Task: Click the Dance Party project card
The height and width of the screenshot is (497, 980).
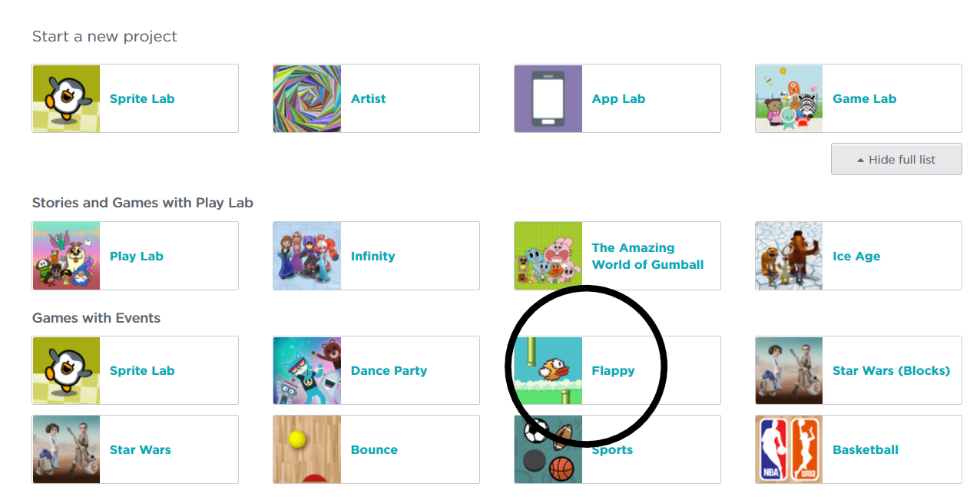Action: pyautogui.click(x=389, y=370)
